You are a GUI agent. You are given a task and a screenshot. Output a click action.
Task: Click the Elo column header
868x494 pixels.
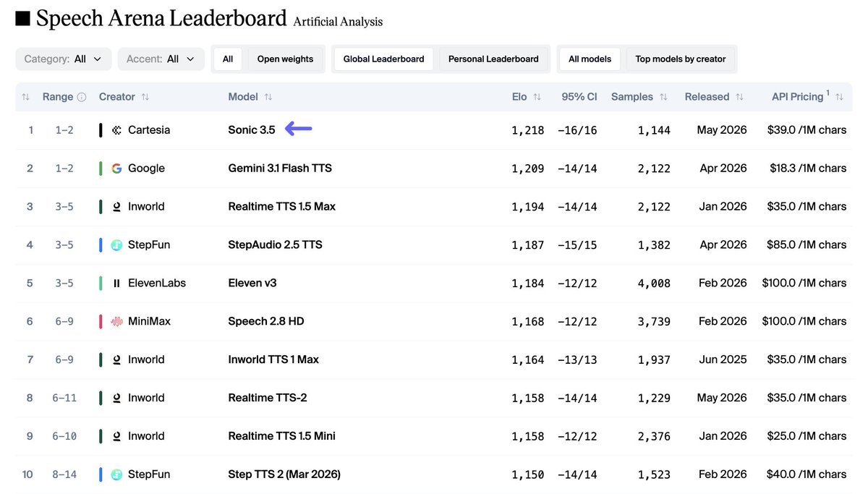(x=519, y=97)
